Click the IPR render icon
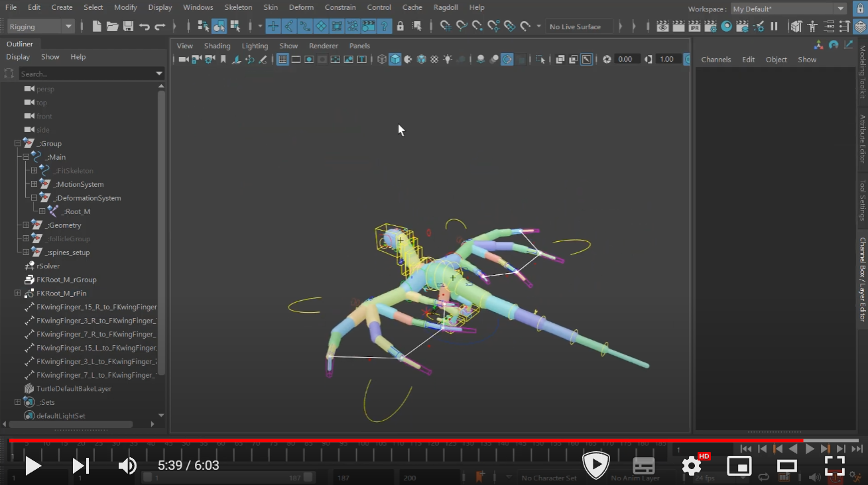Viewport: 868px width, 485px height. (x=694, y=27)
